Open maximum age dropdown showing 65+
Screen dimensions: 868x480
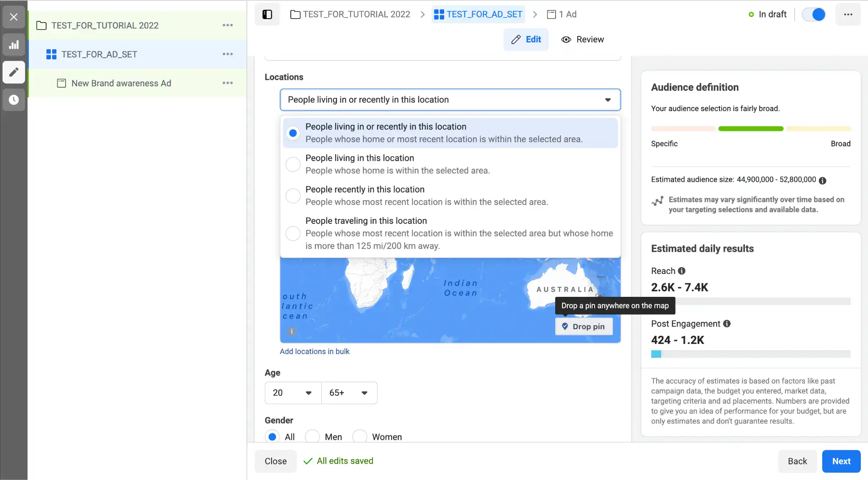coord(349,393)
